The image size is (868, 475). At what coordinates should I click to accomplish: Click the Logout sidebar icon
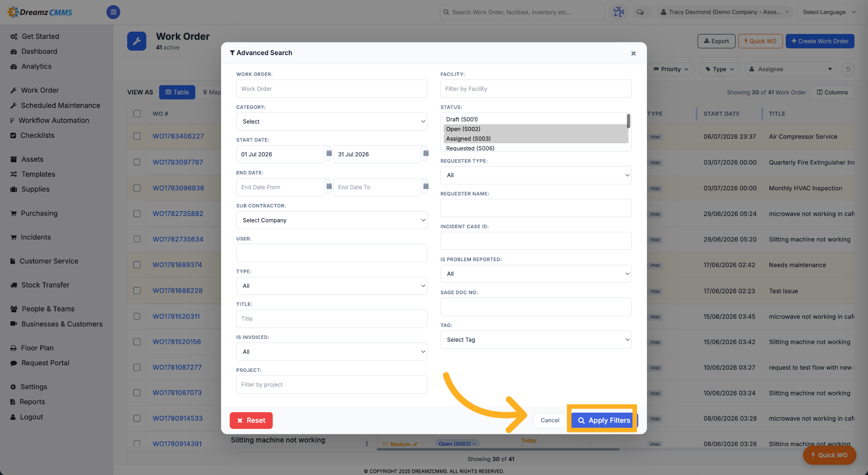point(13,417)
